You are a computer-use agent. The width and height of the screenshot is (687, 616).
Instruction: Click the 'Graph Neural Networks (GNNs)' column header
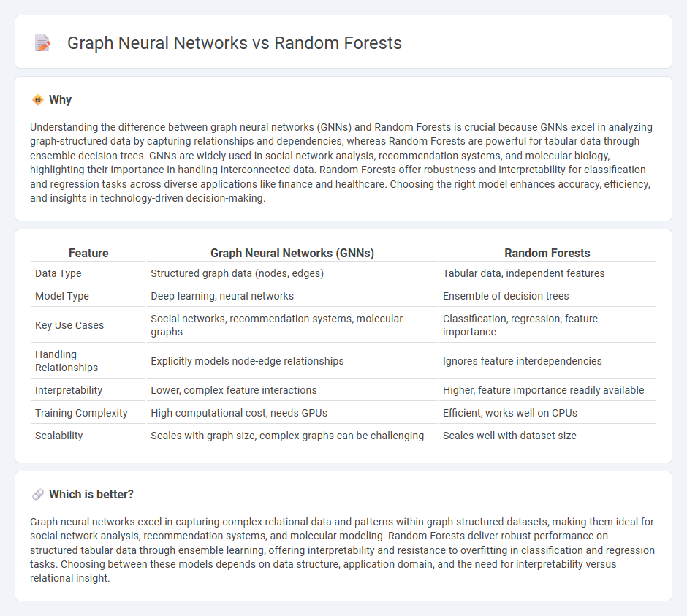coord(292,254)
